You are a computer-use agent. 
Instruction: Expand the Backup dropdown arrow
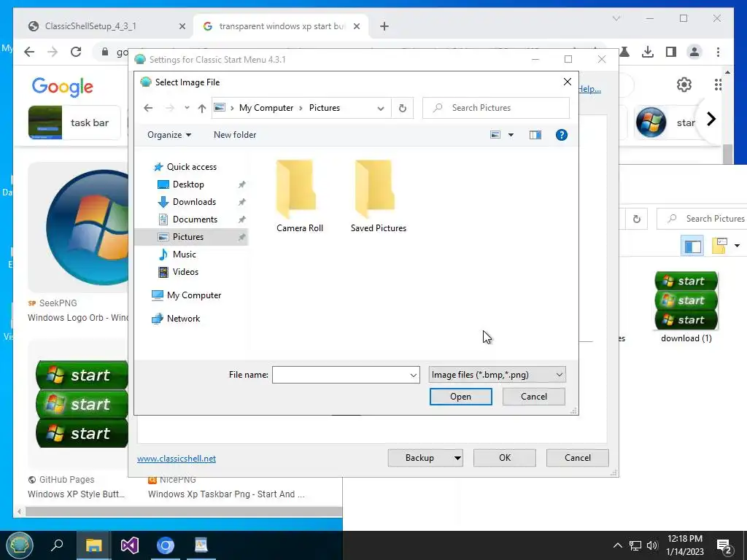457,458
